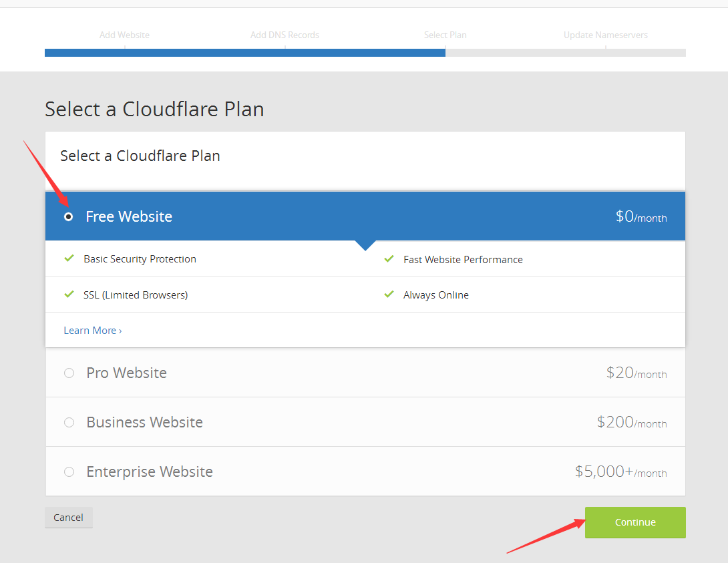Click the SSL (Limited Browsers) feature text
The width and height of the screenshot is (728, 563).
136,295
